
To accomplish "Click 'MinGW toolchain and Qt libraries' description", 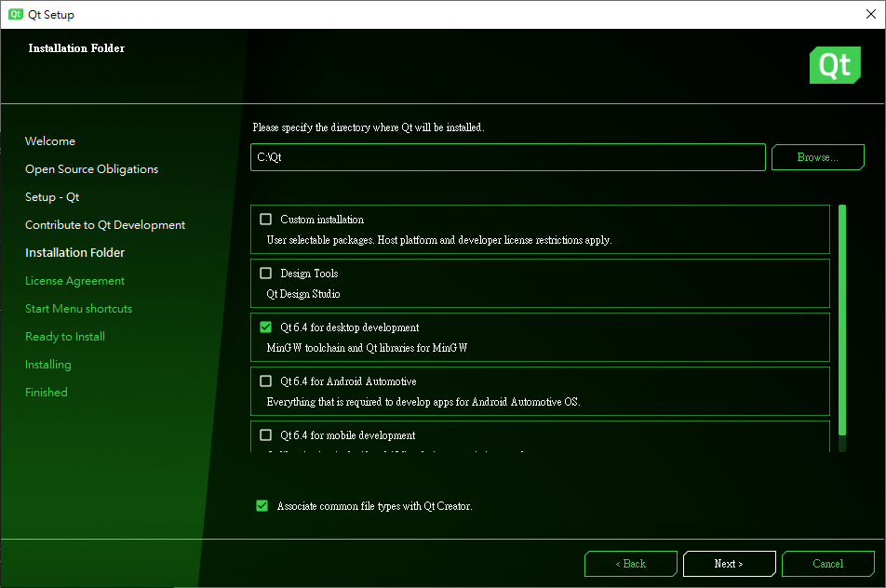I will 368,348.
